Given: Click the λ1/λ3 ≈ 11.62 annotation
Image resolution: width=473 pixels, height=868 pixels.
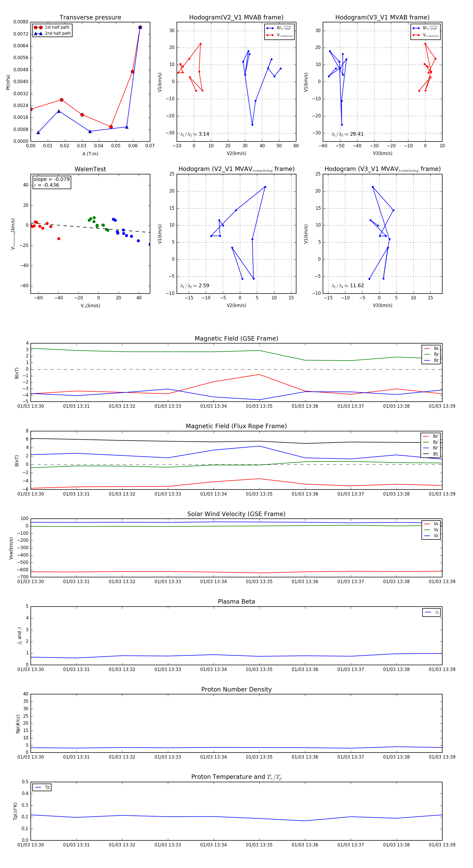Looking at the screenshot, I should 347,286.
